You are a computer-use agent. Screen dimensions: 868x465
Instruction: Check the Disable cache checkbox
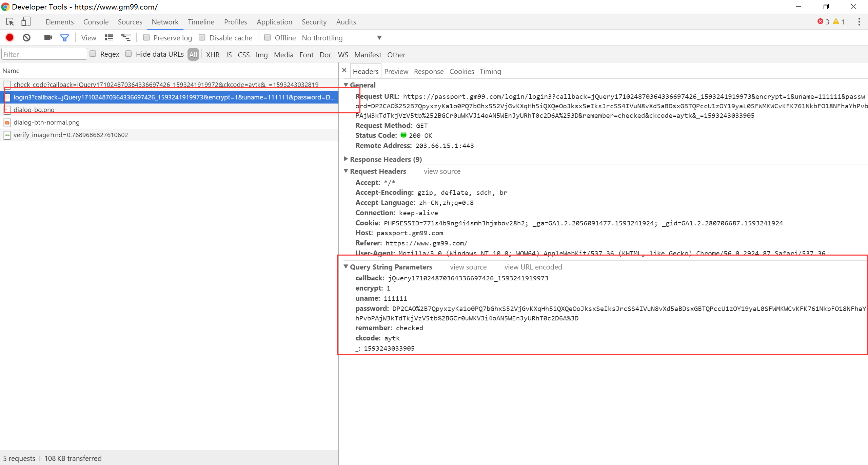tap(202, 37)
